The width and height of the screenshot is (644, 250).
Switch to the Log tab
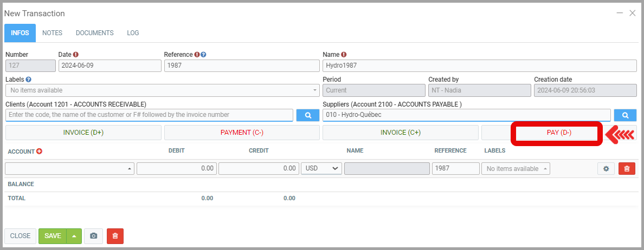133,33
